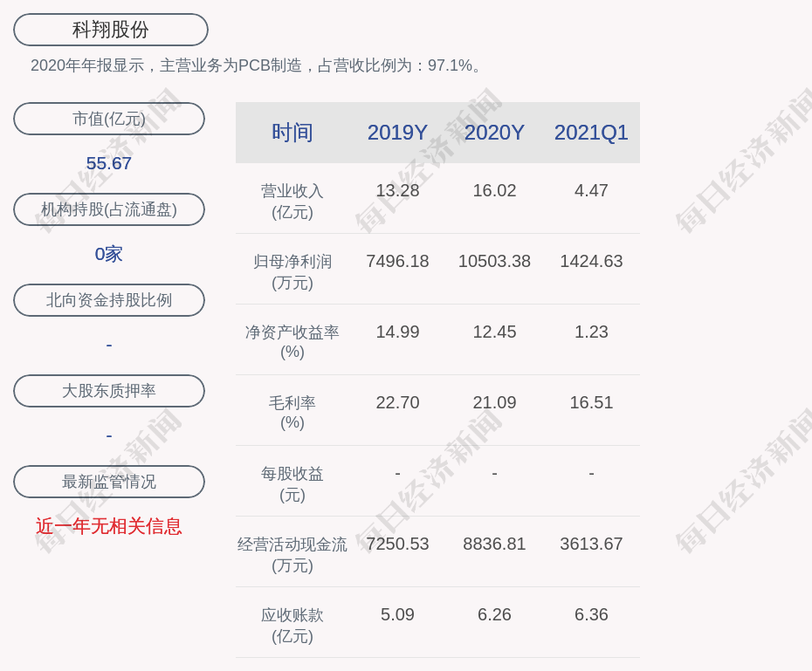Select the 市值(亿元) label pill
This screenshot has height=671, width=812.
109,119
